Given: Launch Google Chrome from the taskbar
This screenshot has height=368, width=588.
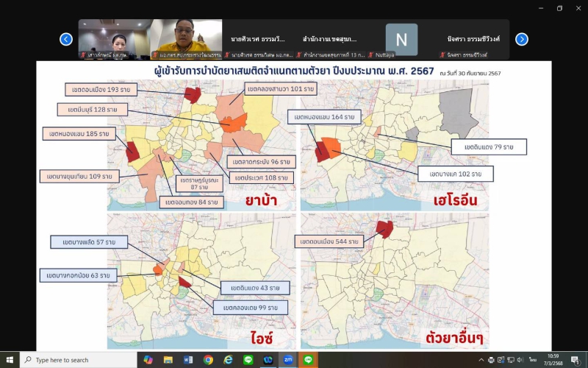Looking at the screenshot, I should 208,360.
